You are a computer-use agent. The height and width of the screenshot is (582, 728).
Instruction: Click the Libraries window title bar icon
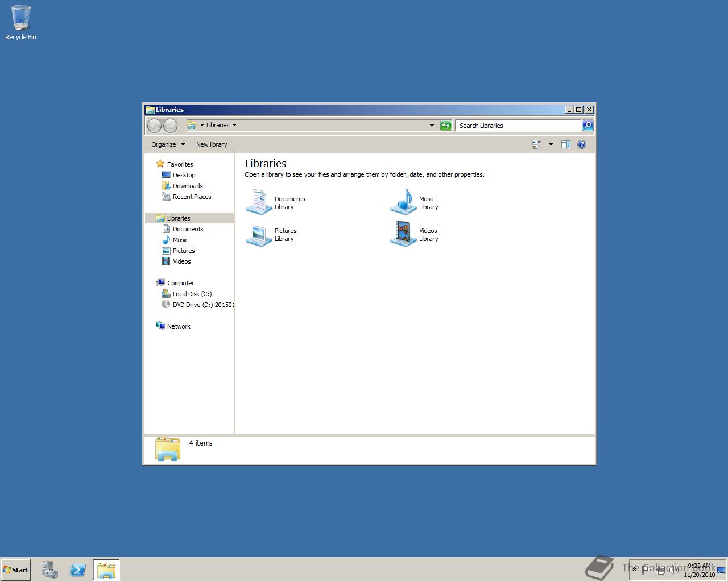tap(150, 110)
